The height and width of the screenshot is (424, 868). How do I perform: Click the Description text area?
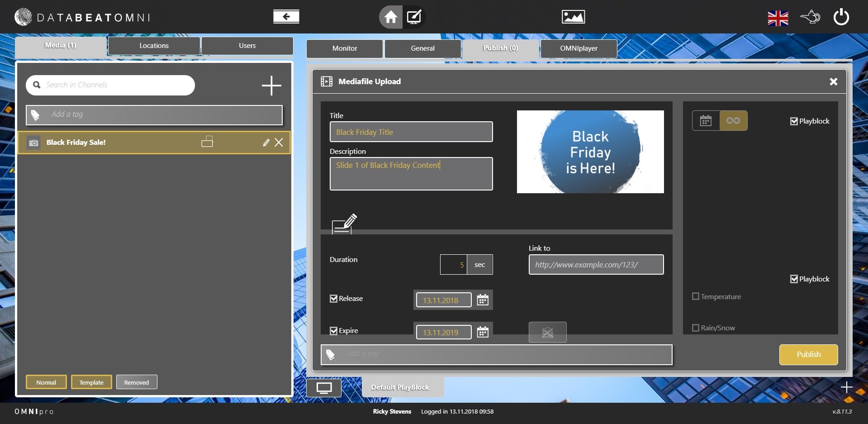click(411, 174)
